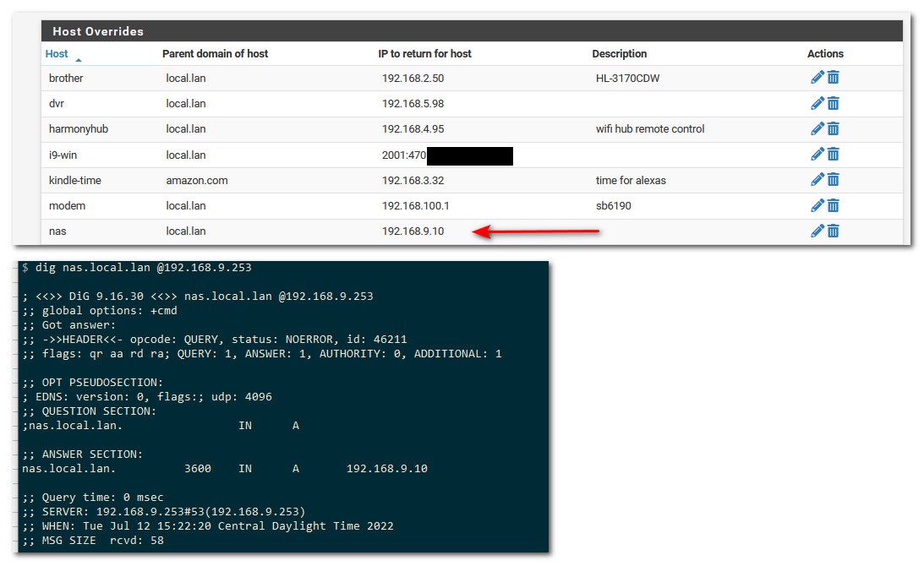Viewport: 924px width, 566px height.
Task: Click the EDNS version udp 4096 line
Action: [147, 396]
